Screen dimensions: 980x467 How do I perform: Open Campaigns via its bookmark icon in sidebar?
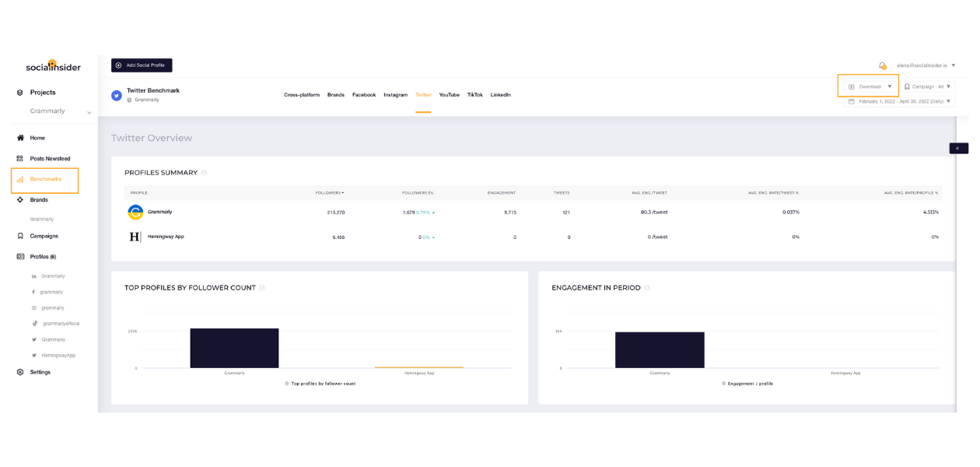20,236
